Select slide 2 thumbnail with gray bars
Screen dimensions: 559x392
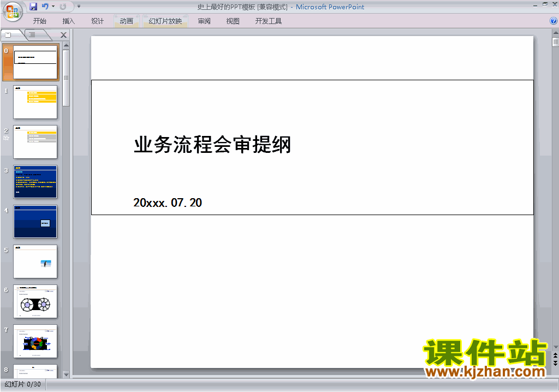(x=35, y=142)
